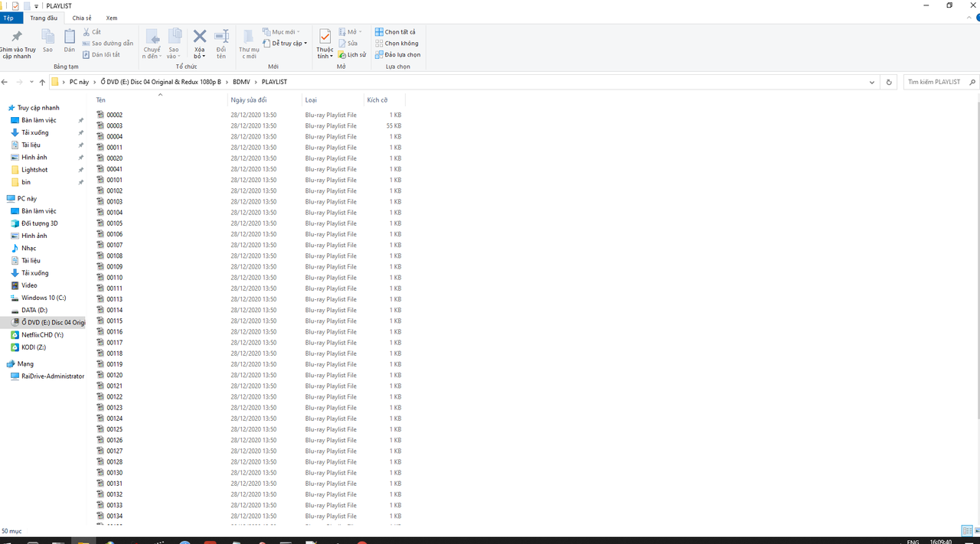Open DATA (D:) drive
Viewport: 980px width, 544px height.
pyautogui.click(x=34, y=310)
